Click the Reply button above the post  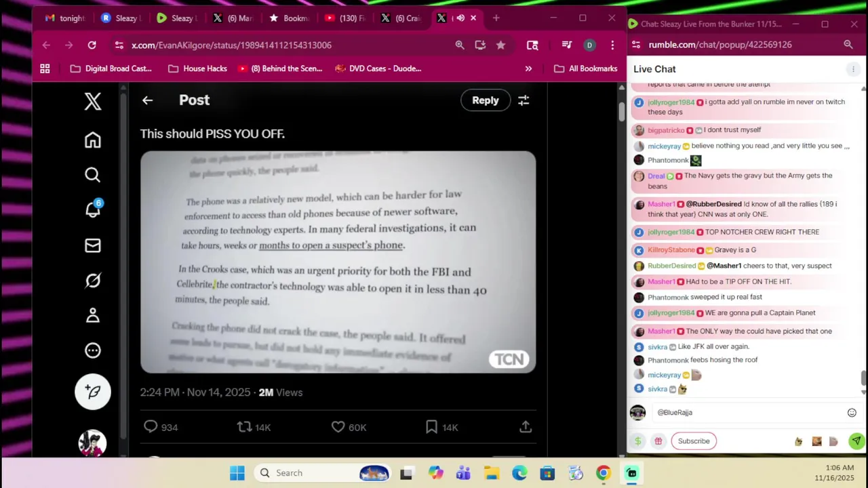tap(486, 100)
